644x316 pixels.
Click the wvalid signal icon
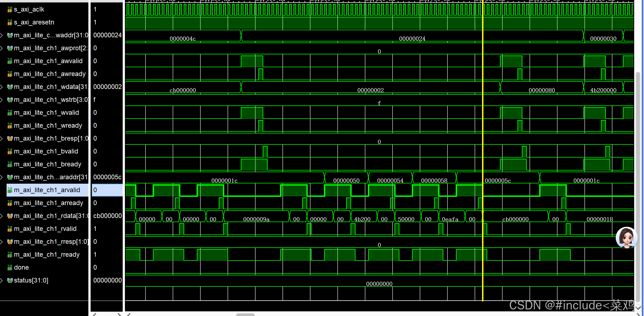10,113
